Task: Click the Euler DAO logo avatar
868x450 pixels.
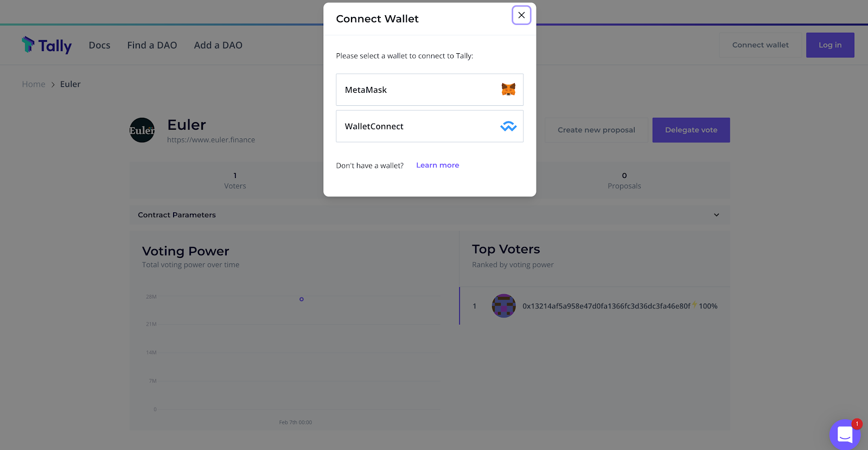Action: 142,130
